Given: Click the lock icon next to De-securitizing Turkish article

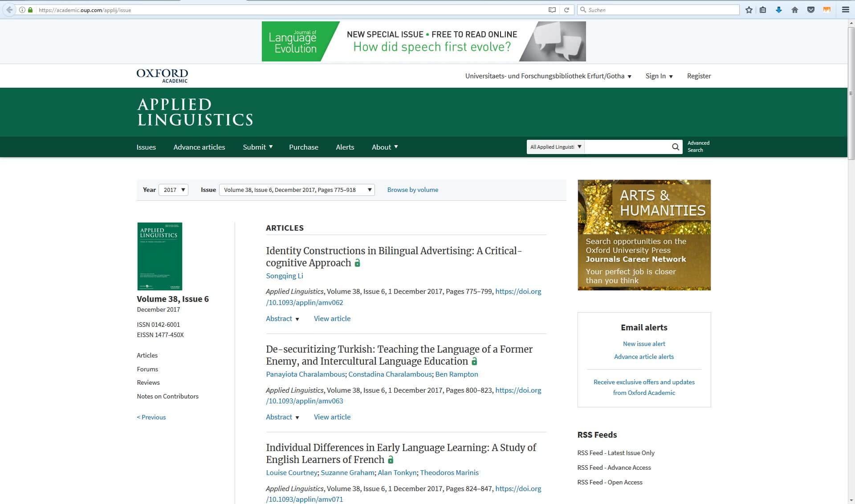Looking at the screenshot, I should coord(474,362).
